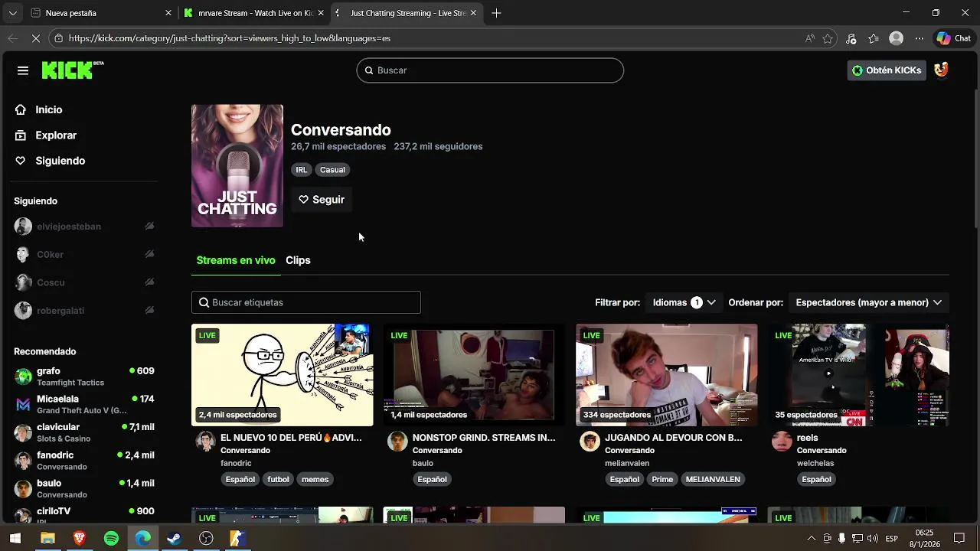Open the Kick hamburger sidebar menu

tap(23, 70)
